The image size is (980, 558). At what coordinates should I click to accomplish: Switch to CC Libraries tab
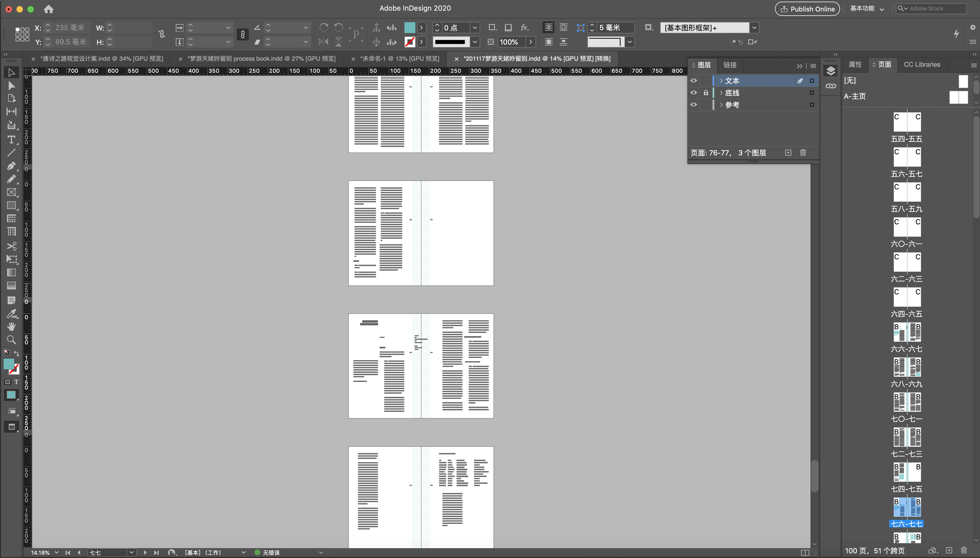922,65
